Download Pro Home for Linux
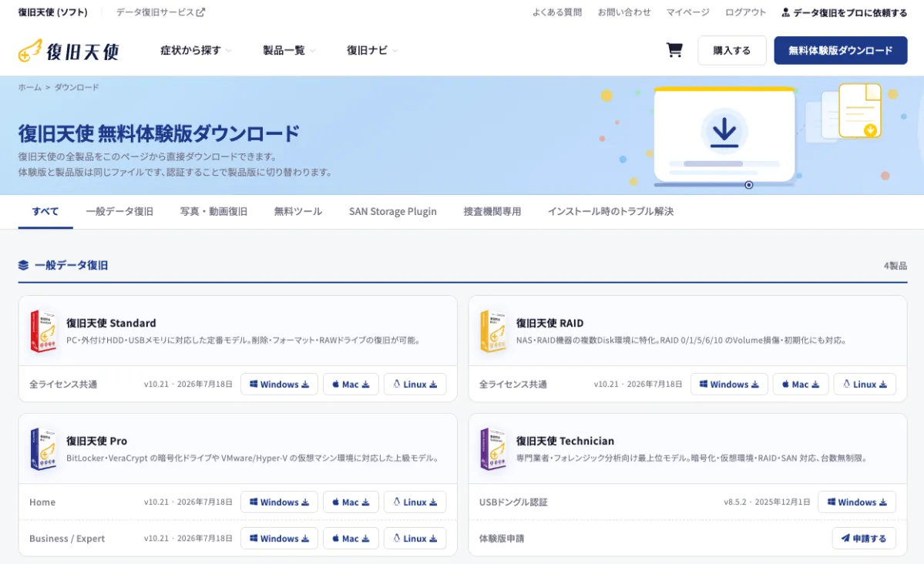Viewport: 924px width, 564px height. pyautogui.click(x=415, y=502)
